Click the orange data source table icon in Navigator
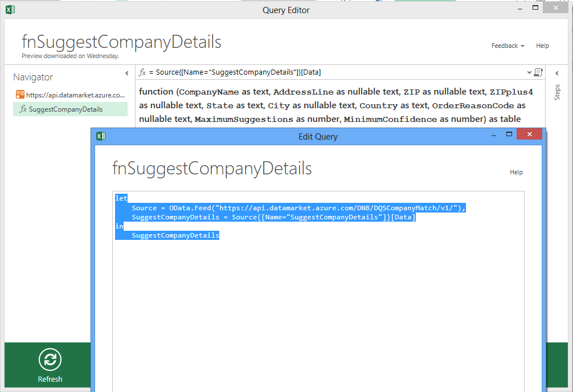The width and height of the screenshot is (573, 392). coord(20,95)
